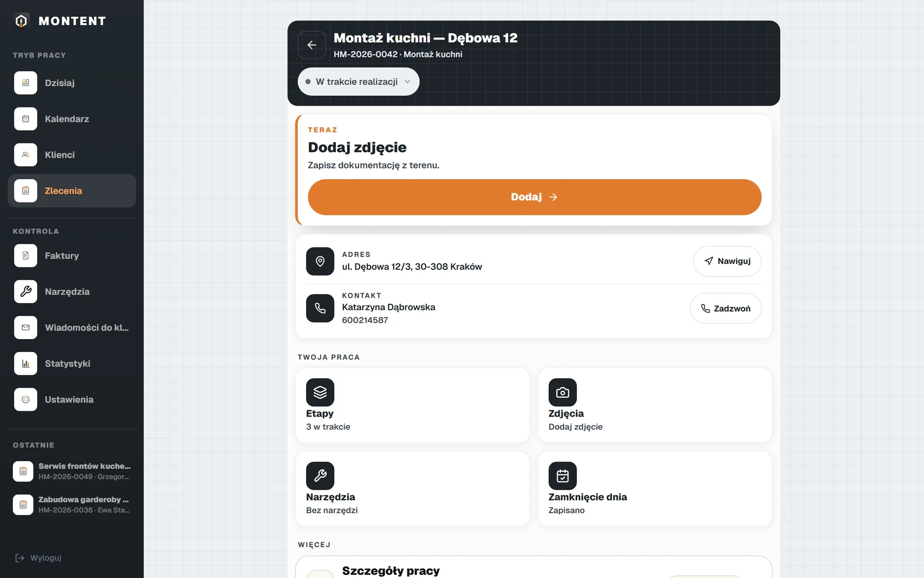
Task: Click Wyloguj to log out
Action: (x=38, y=558)
